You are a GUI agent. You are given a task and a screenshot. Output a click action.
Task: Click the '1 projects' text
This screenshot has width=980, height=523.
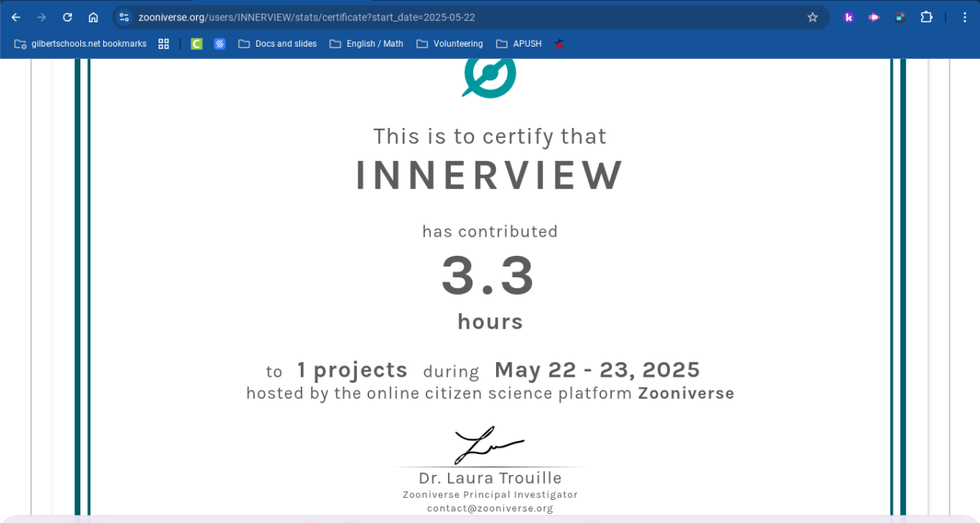pyautogui.click(x=352, y=371)
